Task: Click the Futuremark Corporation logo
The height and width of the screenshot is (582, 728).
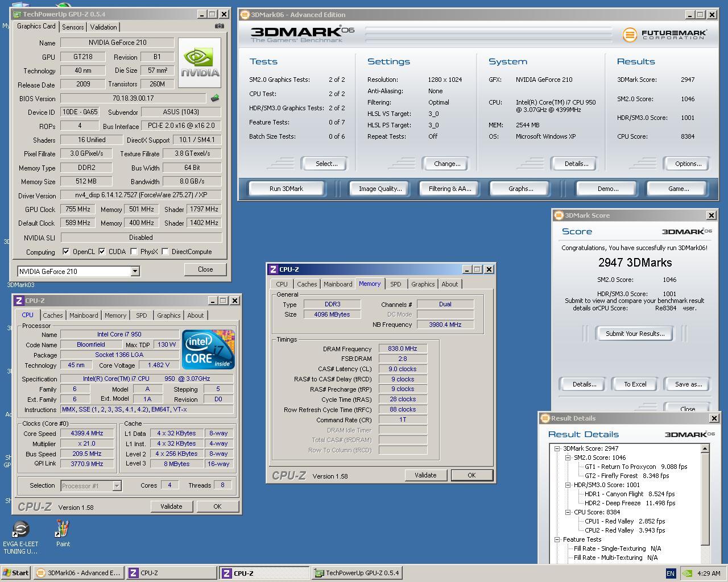Action: click(665, 35)
